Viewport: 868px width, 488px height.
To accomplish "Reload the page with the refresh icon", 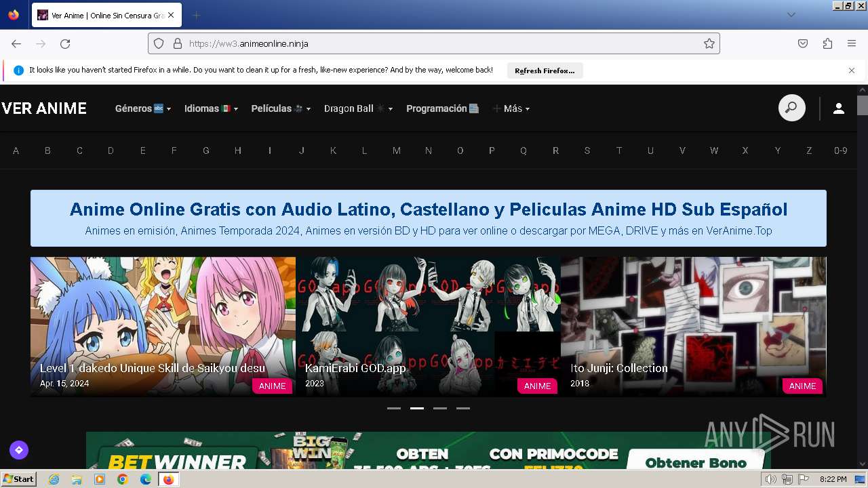I will (x=65, y=43).
